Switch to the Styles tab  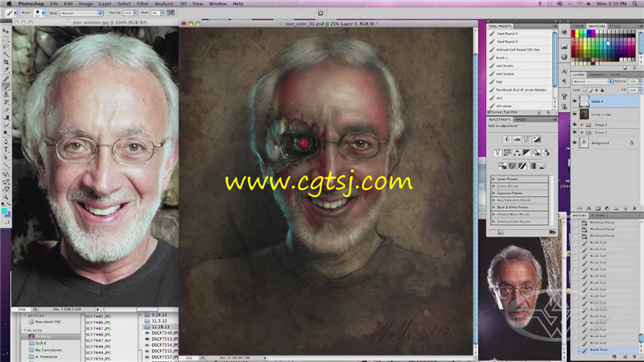coord(615,27)
